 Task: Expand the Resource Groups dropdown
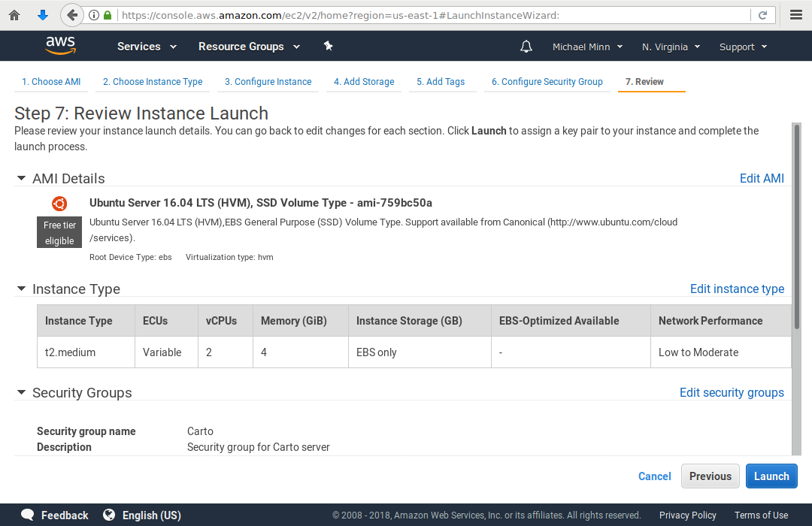(249, 47)
